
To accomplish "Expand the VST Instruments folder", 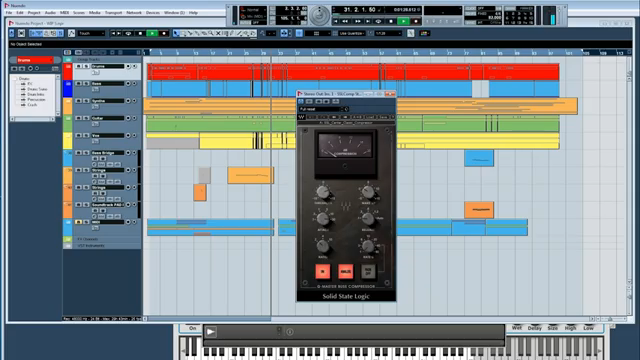I will 68,246.
